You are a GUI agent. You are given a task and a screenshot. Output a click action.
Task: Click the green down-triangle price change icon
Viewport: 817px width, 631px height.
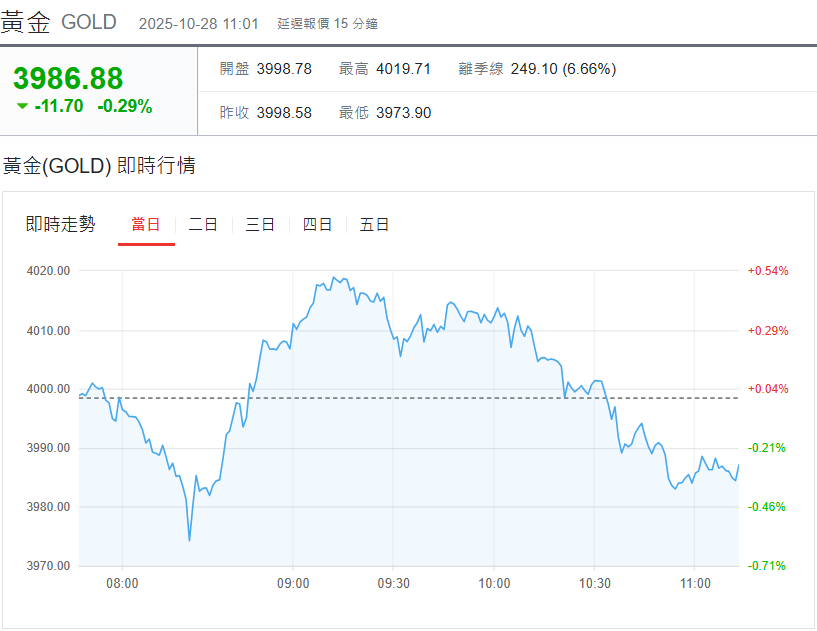[23, 106]
